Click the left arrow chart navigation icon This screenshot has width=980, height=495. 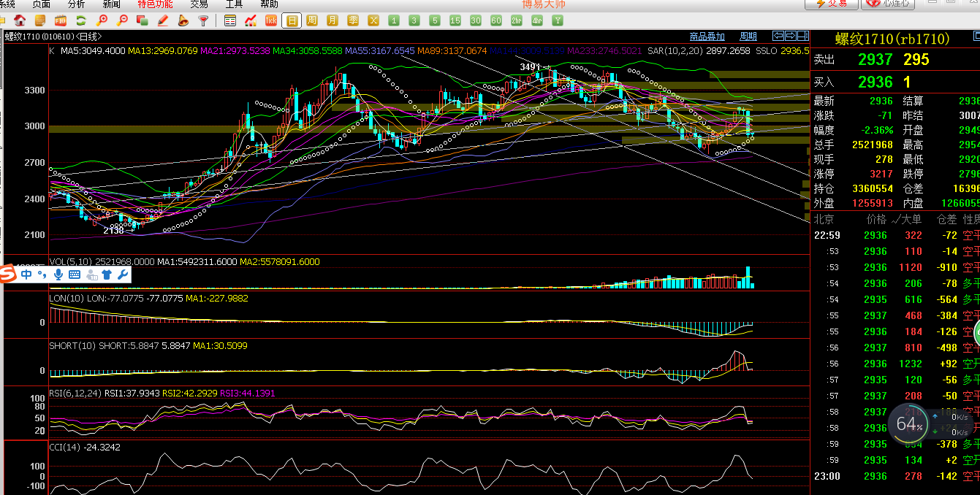click(x=779, y=36)
